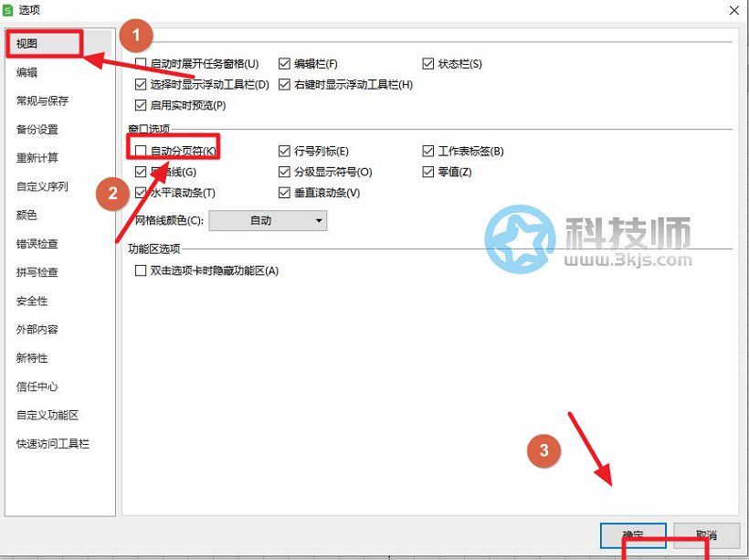Toggle 行号列标 checkbox

(285, 151)
